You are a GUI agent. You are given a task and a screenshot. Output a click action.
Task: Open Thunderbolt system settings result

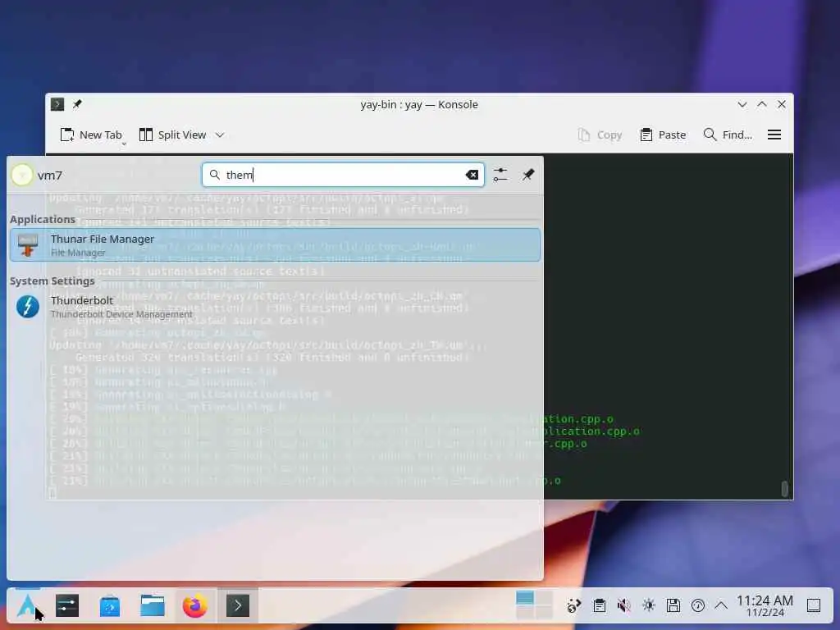pyautogui.click(x=275, y=307)
